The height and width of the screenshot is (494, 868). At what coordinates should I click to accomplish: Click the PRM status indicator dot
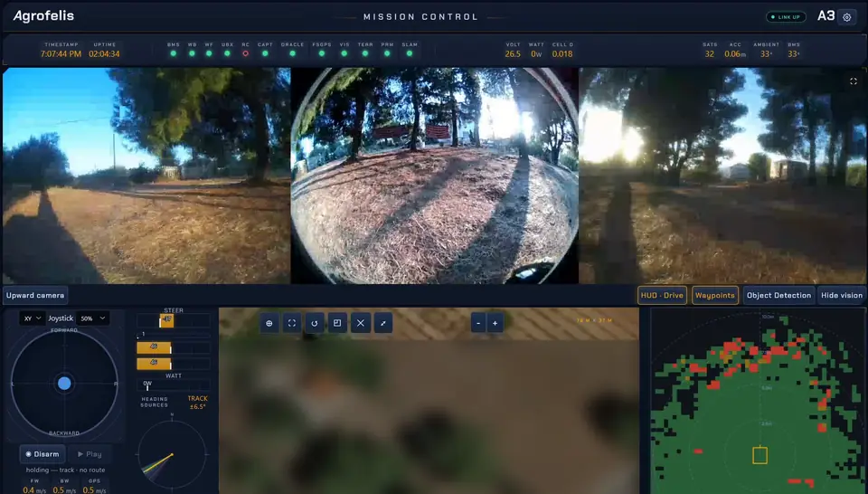pyautogui.click(x=387, y=53)
